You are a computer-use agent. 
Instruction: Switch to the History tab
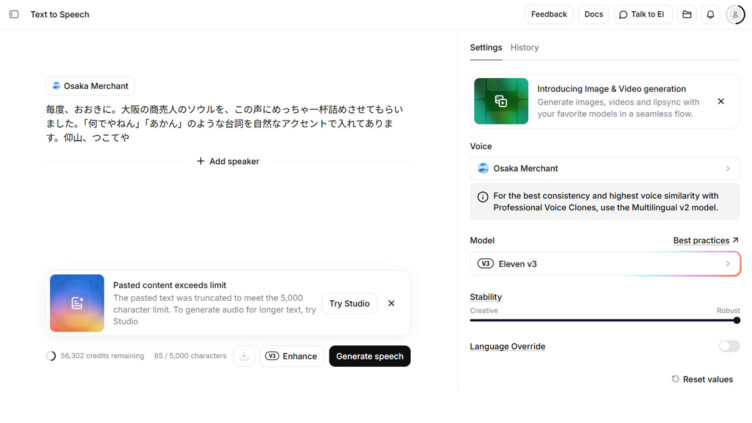click(524, 47)
